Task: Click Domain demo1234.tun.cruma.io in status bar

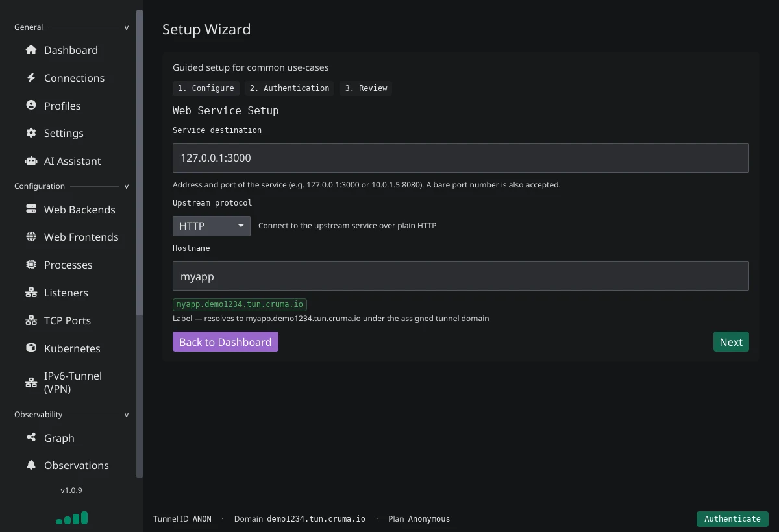Action: coord(300,519)
